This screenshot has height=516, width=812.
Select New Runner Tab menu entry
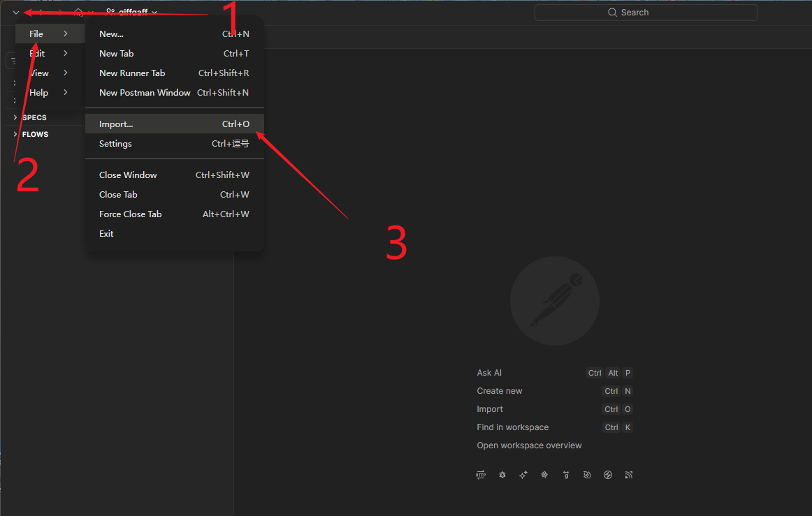point(175,73)
